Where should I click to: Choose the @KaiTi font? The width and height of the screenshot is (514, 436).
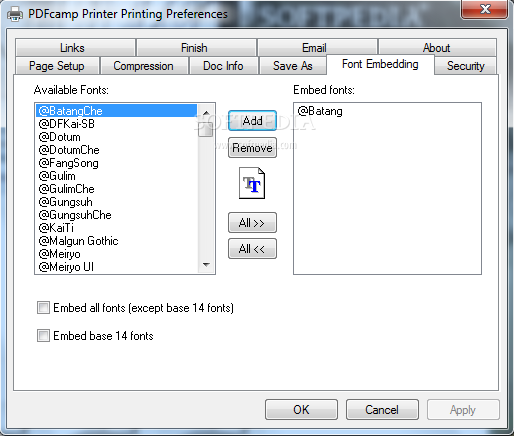(x=117, y=228)
